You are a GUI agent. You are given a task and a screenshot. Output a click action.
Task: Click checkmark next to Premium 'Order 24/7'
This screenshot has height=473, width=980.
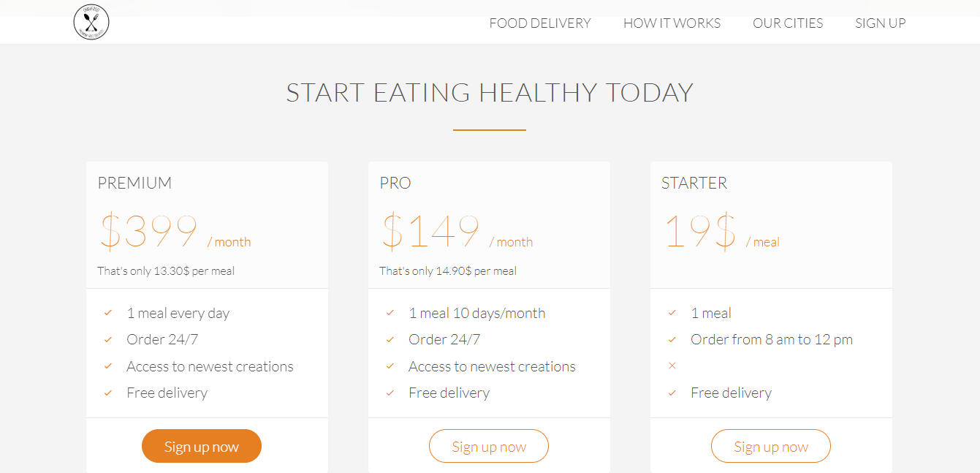[x=108, y=339]
